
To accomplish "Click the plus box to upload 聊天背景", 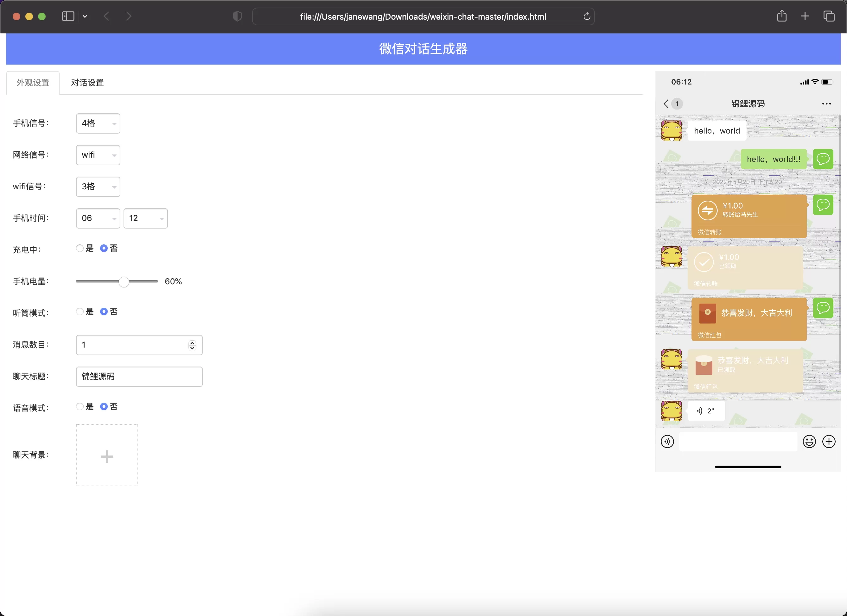I will (107, 455).
